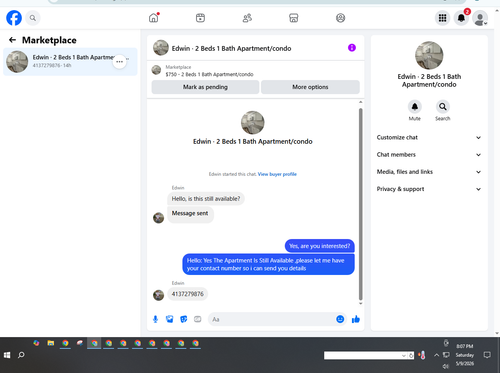The height and width of the screenshot is (373, 500).
Task: Click the taskbar address input box
Action: (362, 356)
